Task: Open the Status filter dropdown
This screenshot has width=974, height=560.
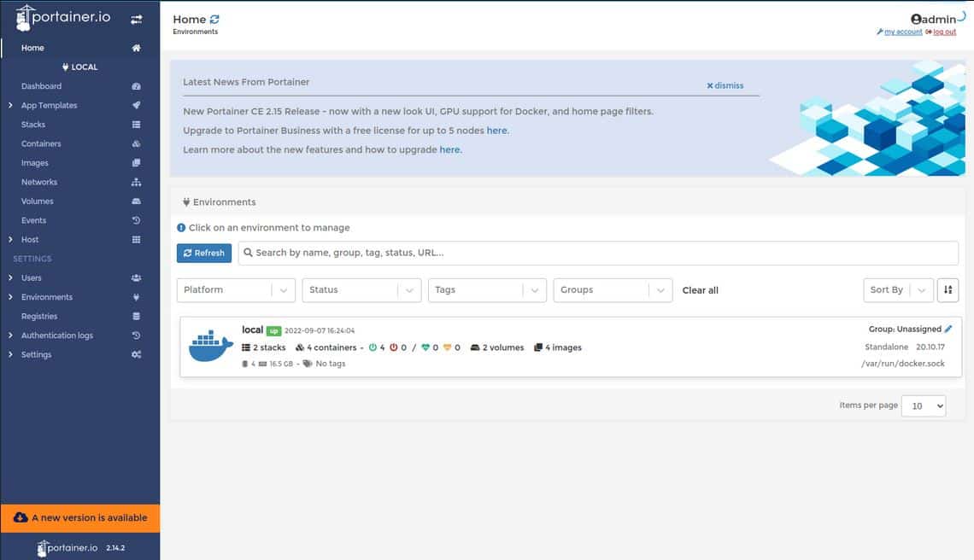Action: pyautogui.click(x=361, y=290)
